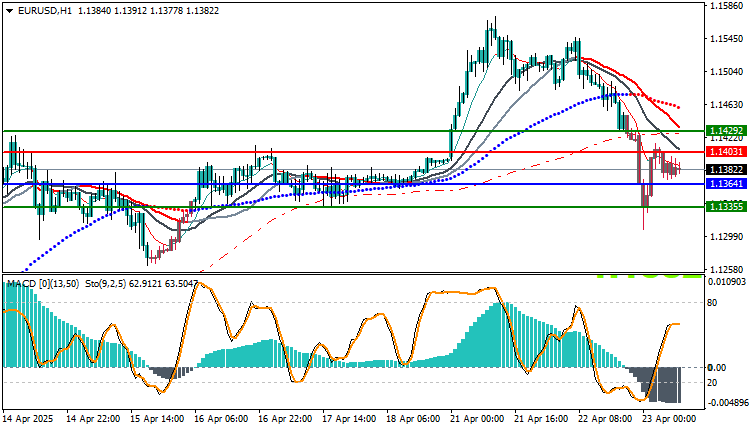Click the Sto(9,2,5) indicator label
This screenshot has height=430, width=750.
pos(105,284)
